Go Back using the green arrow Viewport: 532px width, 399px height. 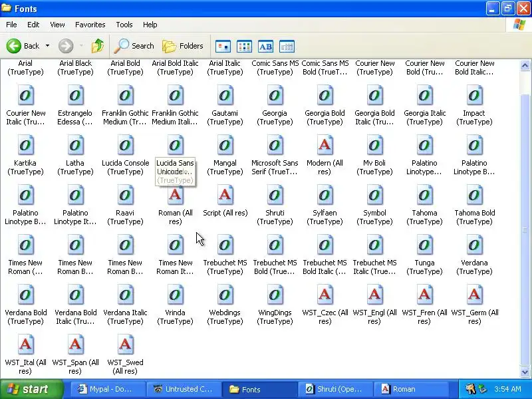pyautogui.click(x=23, y=46)
